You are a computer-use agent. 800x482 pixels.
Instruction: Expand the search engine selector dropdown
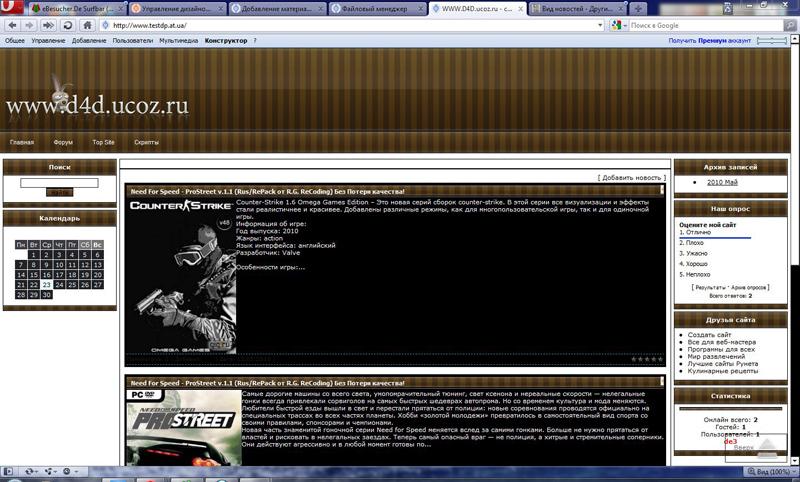point(625,25)
